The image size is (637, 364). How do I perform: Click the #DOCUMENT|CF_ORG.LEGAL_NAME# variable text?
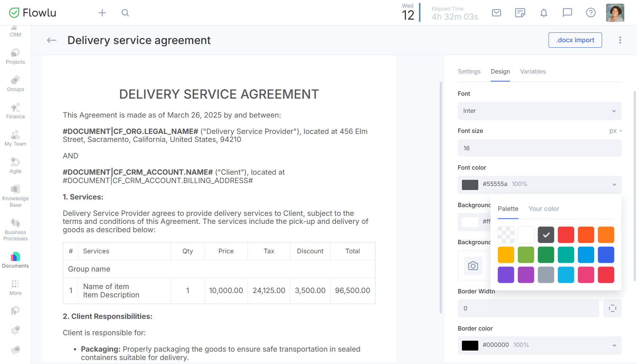coord(130,131)
